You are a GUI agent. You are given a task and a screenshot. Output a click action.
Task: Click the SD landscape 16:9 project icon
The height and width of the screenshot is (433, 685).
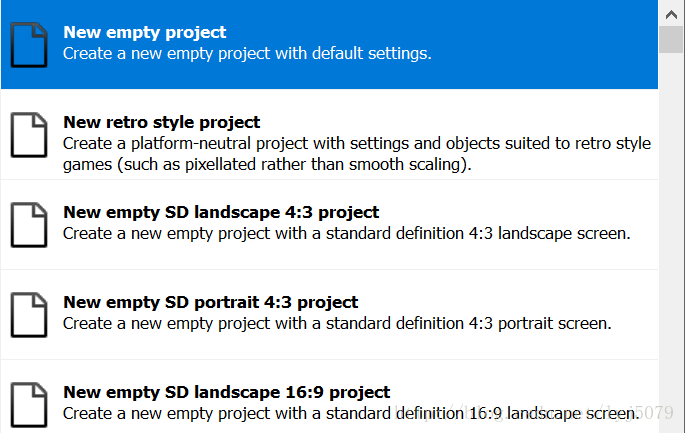29,405
